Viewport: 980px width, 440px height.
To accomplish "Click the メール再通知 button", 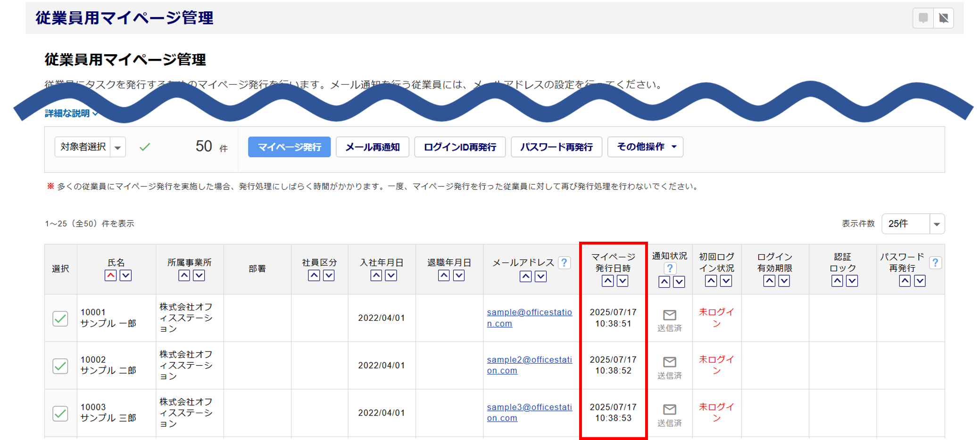I will (x=373, y=147).
